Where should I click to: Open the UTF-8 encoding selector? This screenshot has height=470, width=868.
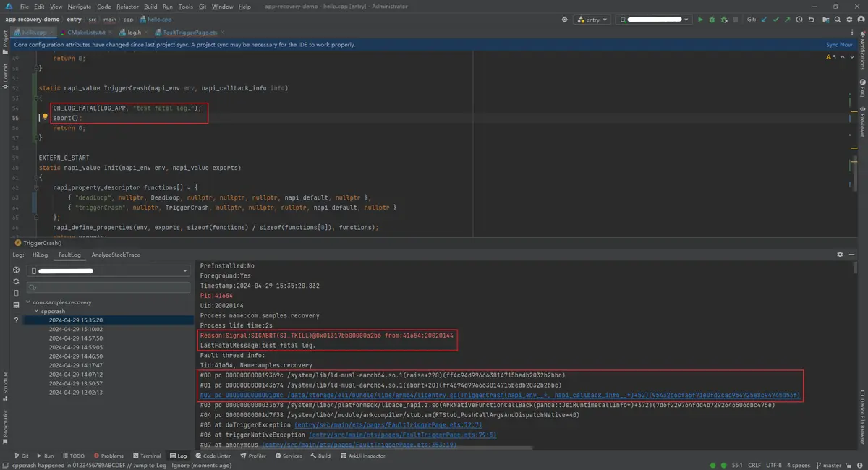774,465
